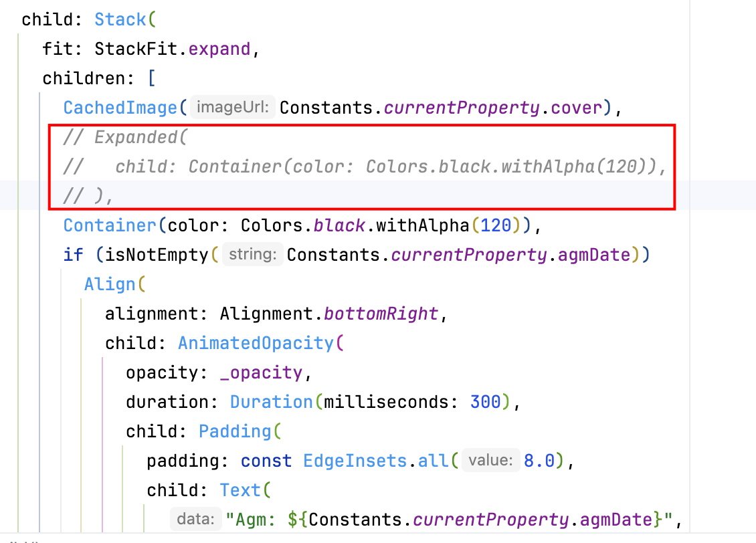This screenshot has width=756, height=543.
Task: Click the value: inlay hint
Action: (x=490, y=461)
